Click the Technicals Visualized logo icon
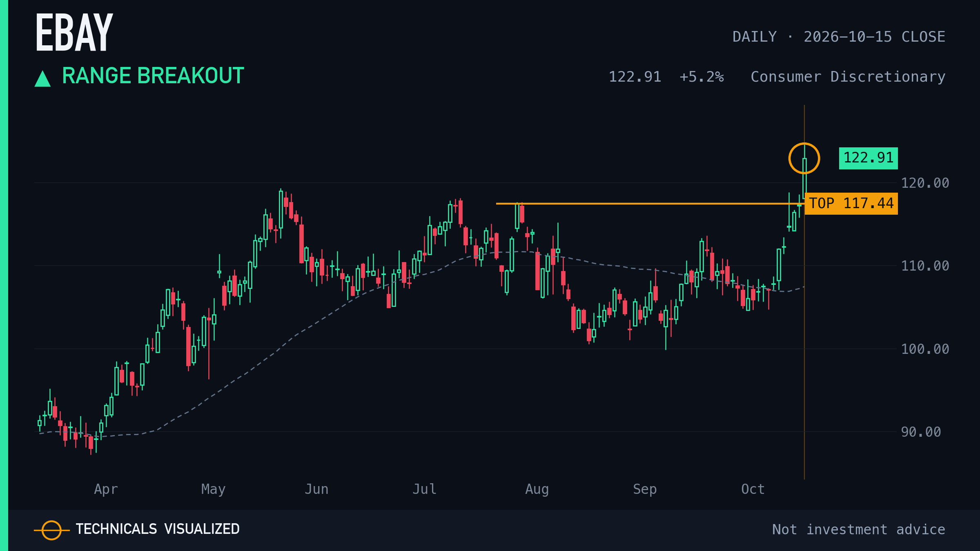The height and width of the screenshot is (551, 980). (51, 530)
